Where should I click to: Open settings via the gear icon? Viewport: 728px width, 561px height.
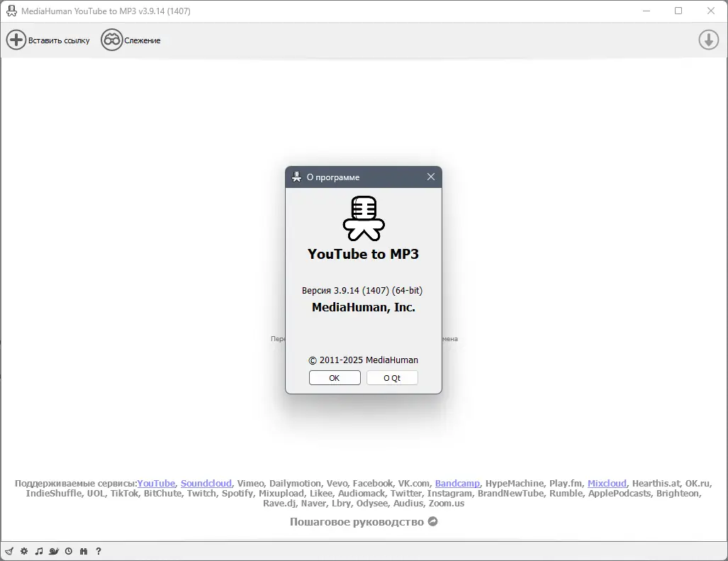tap(24, 551)
